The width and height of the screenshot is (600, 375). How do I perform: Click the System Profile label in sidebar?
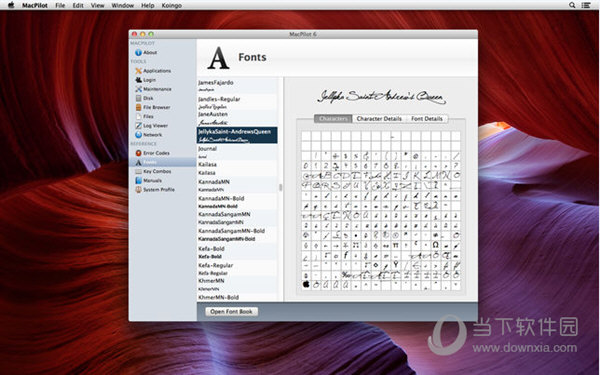coord(159,189)
